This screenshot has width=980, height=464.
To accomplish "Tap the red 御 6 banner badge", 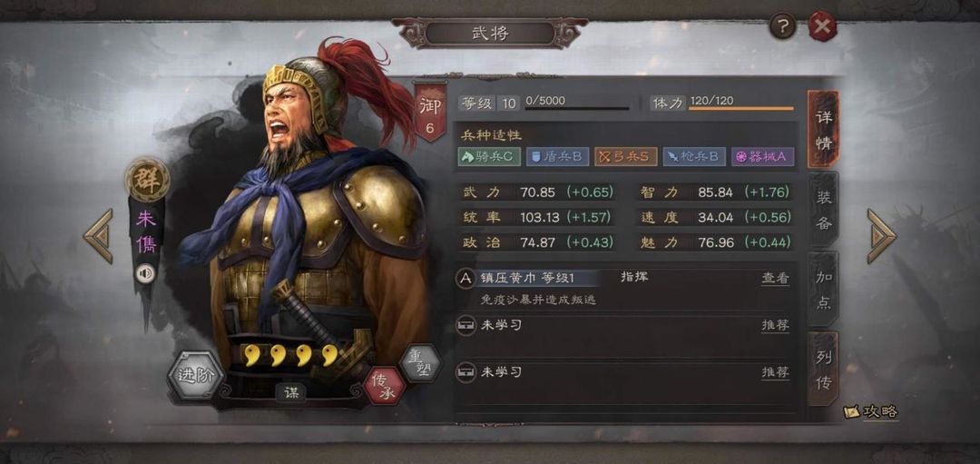I will [x=430, y=112].
